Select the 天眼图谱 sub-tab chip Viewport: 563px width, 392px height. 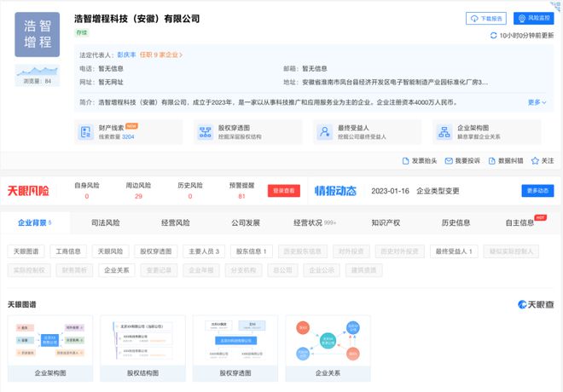click(x=26, y=251)
